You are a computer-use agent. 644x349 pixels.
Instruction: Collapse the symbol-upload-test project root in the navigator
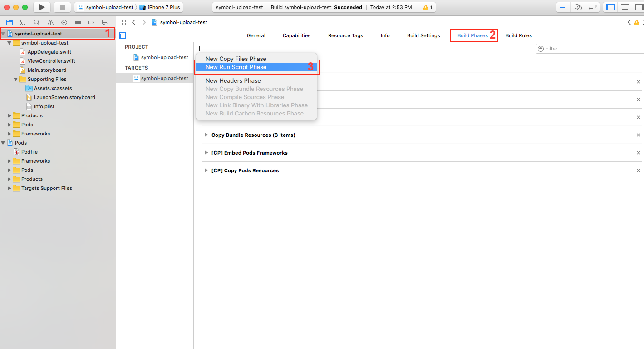tap(3, 34)
